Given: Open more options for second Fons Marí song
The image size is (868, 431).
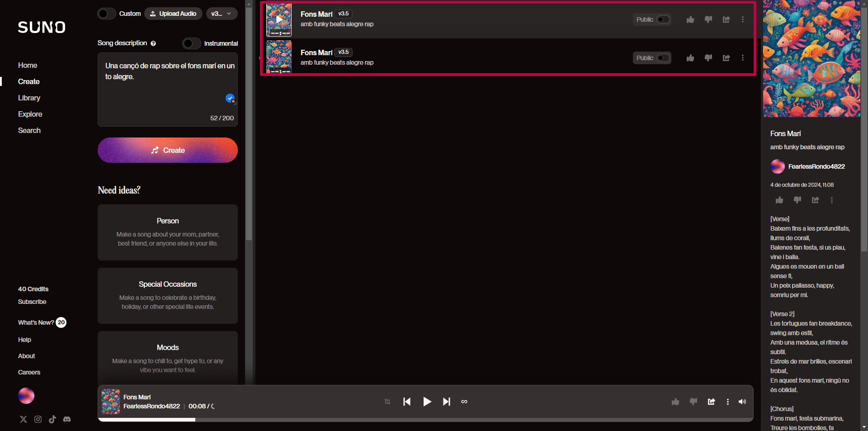Looking at the screenshot, I should click(x=742, y=58).
